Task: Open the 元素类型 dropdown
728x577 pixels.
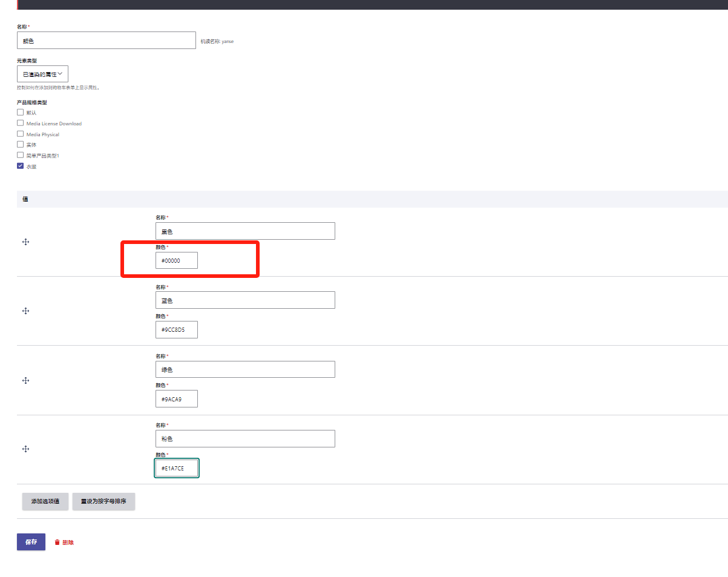Action: tap(42, 74)
